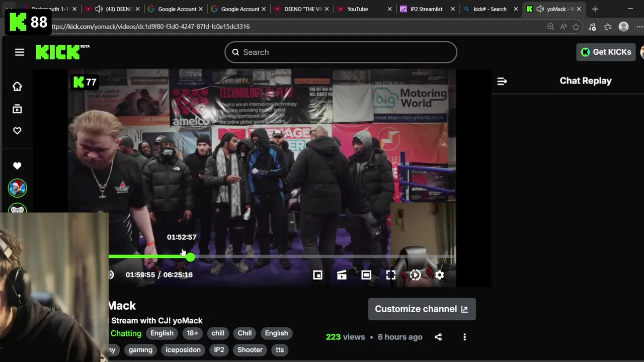Select the iceposidon tag
The height and width of the screenshot is (362, 644).
pyautogui.click(x=183, y=350)
